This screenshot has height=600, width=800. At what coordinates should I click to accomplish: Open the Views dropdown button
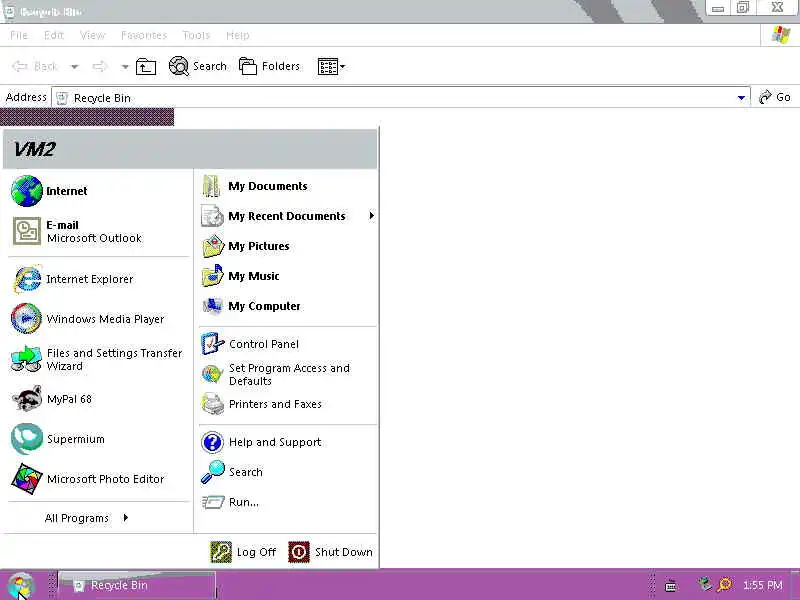tap(331, 66)
